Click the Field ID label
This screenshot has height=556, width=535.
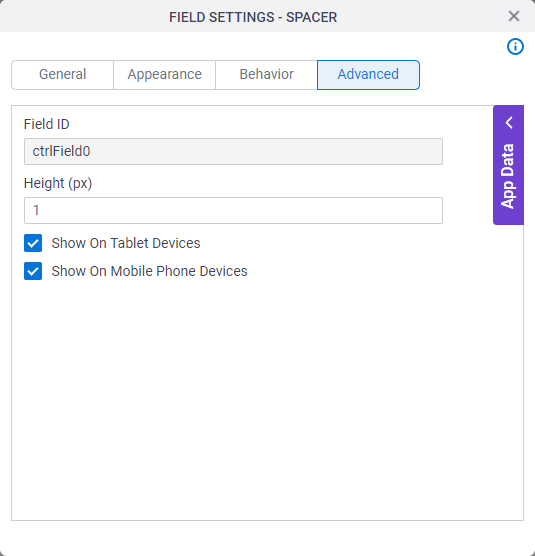coord(46,124)
